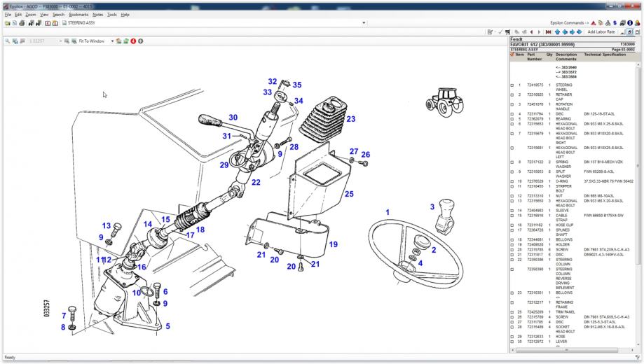644x364 pixels.
Task: Click the red triangle Epsilon command icon
Action: pyautogui.click(x=593, y=23)
